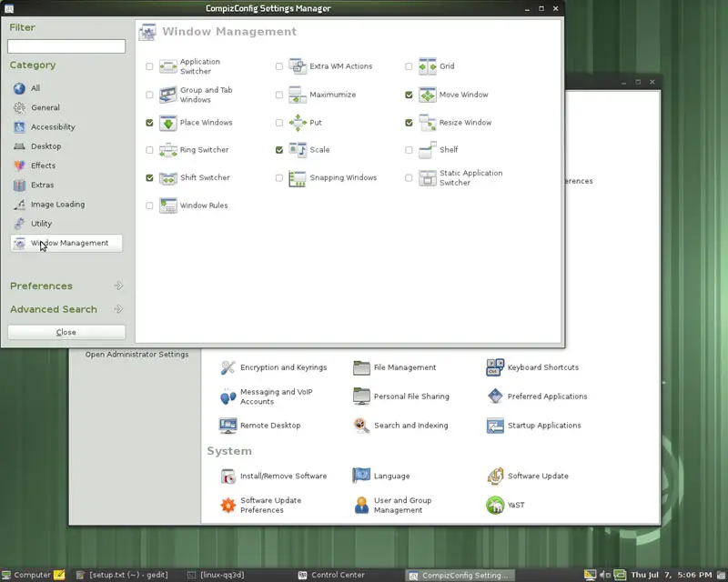Open Administrator Settings link in Control Center

pyautogui.click(x=136, y=355)
